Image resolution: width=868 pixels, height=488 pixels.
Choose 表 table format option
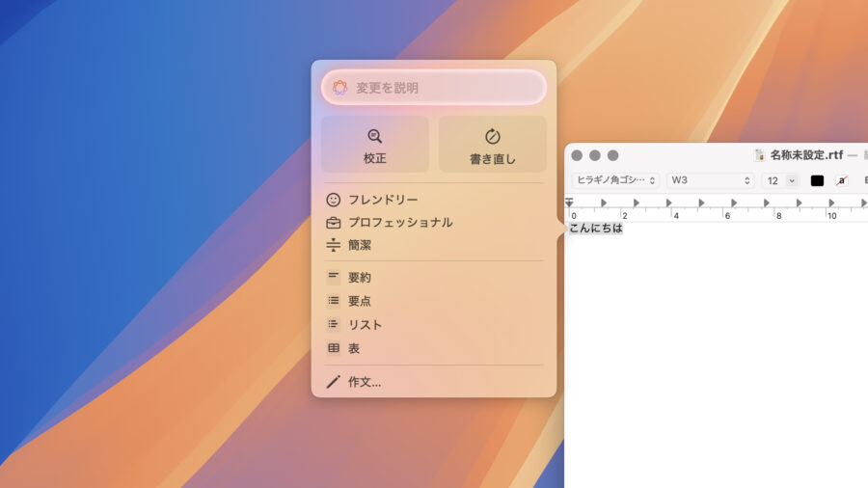tap(433, 348)
